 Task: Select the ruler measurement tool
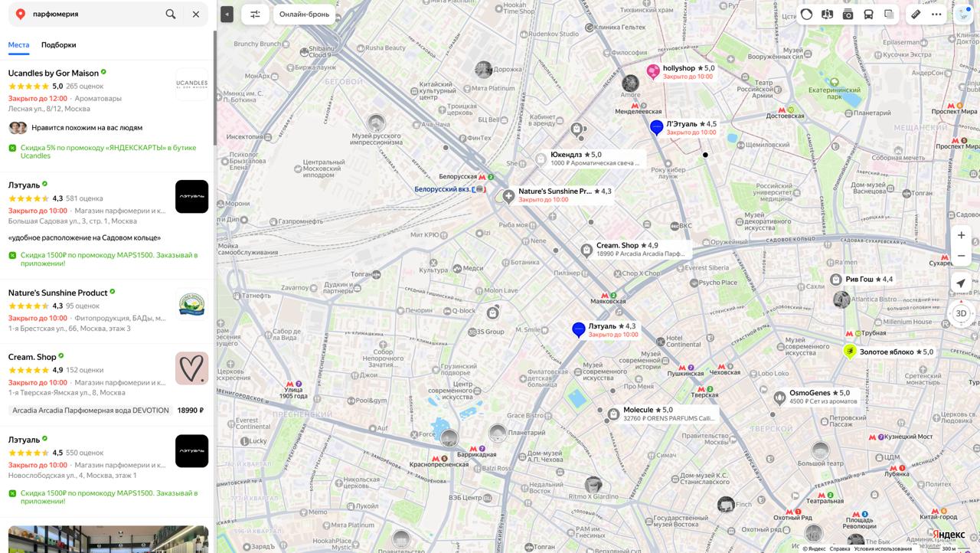pyautogui.click(x=916, y=14)
